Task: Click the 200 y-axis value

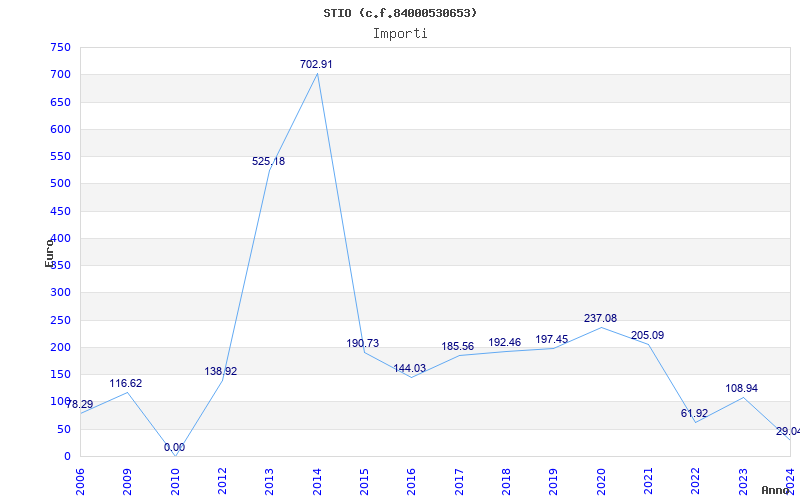Action: [60, 348]
